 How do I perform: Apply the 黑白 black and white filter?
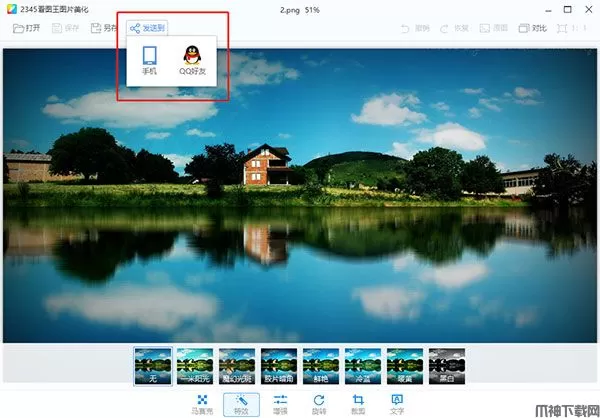click(x=446, y=367)
